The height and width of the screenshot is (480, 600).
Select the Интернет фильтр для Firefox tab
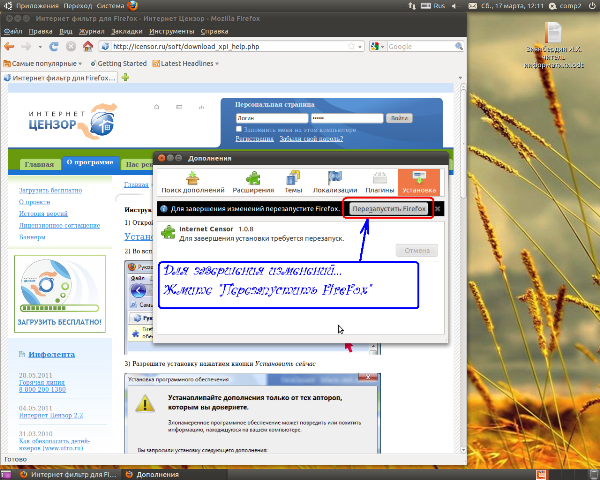(x=59, y=78)
